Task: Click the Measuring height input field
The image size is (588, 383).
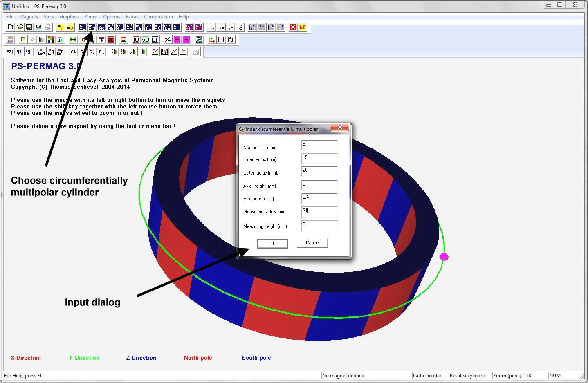Action: [x=319, y=226]
